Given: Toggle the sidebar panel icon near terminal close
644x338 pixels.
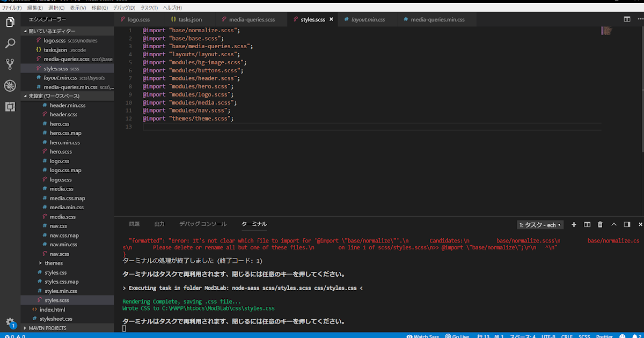Looking at the screenshot, I should tap(627, 225).
